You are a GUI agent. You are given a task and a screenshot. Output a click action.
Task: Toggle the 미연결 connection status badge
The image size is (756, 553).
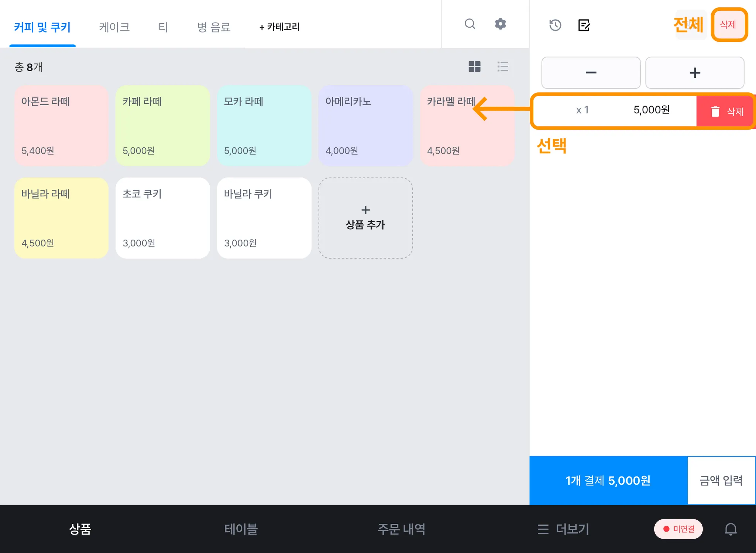click(x=678, y=529)
